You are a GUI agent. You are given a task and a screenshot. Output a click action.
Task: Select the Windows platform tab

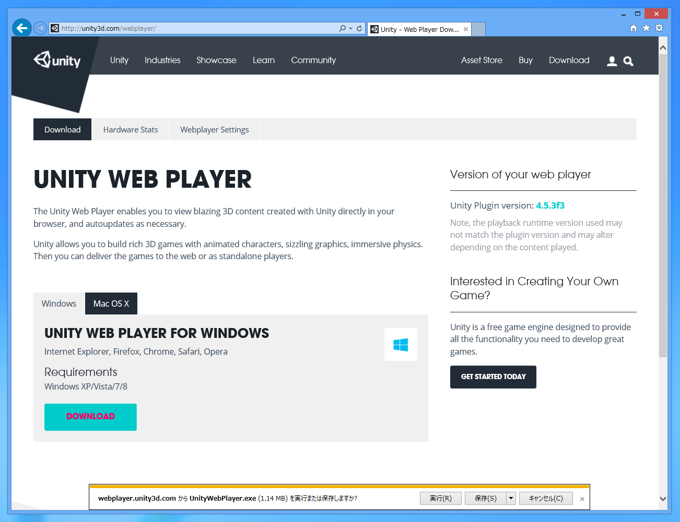[59, 303]
